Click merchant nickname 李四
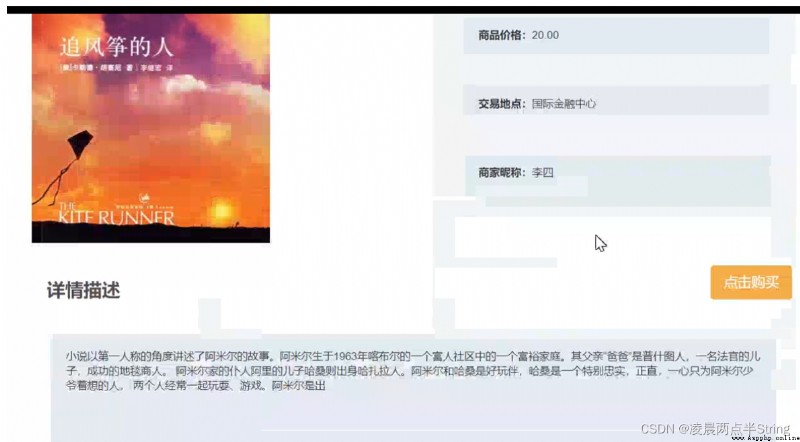Screen dimensions: 800x442 [542, 173]
